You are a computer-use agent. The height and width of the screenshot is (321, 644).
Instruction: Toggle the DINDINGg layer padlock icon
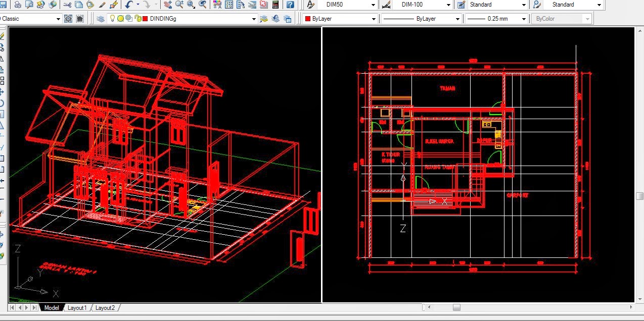pos(137,19)
